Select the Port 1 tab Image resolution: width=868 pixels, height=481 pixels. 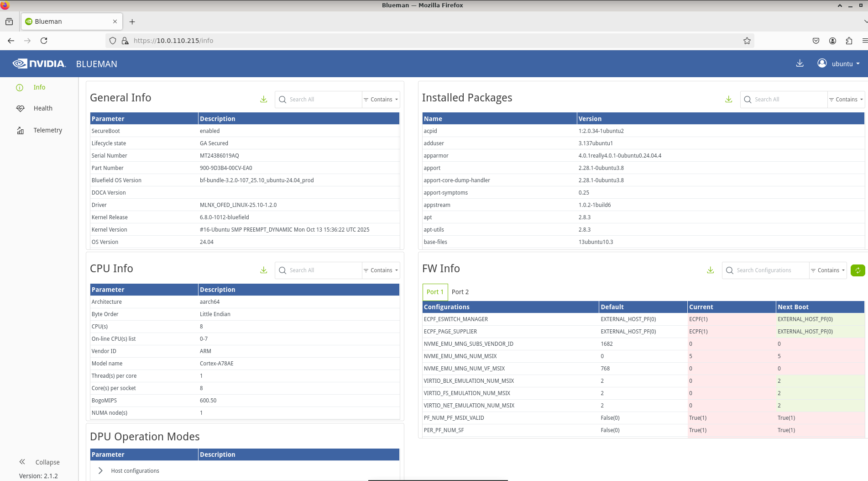pyautogui.click(x=435, y=292)
